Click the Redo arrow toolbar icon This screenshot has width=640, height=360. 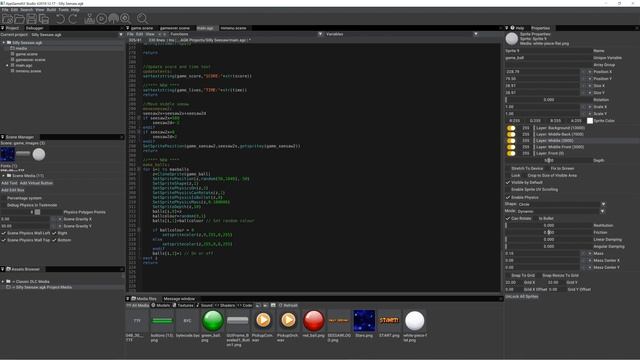click(73, 18)
